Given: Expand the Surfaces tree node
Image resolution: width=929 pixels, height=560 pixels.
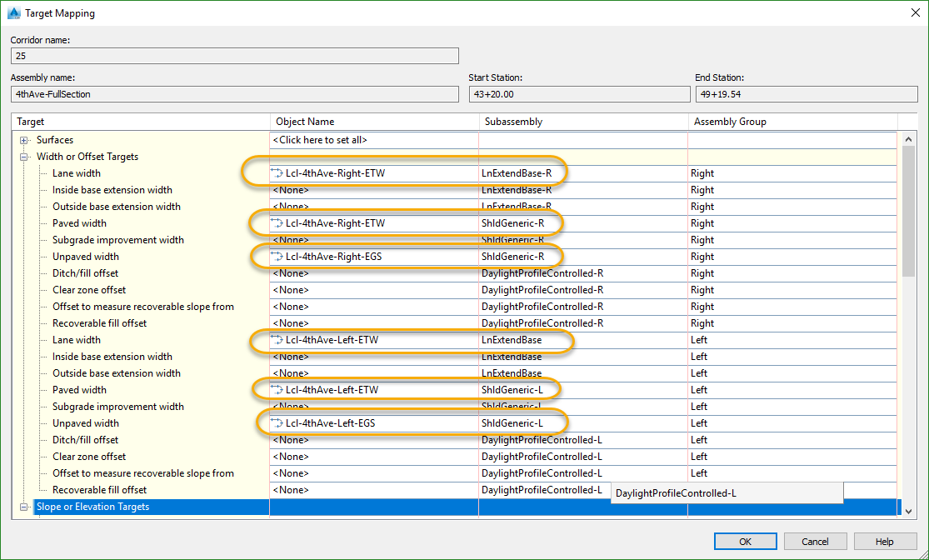Looking at the screenshot, I should tap(24, 140).
